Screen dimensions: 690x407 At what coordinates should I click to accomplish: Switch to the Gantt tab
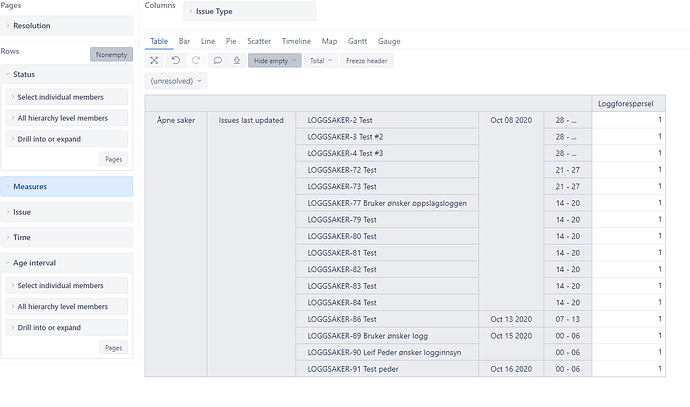click(357, 41)
